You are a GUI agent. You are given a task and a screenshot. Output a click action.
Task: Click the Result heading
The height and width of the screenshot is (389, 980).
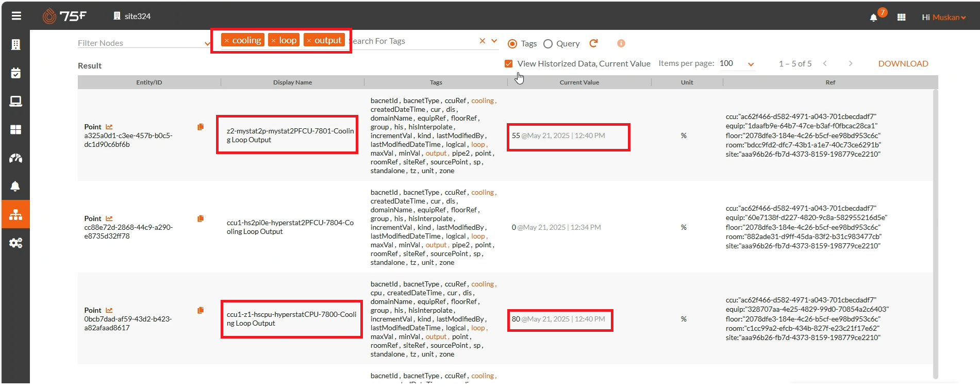[x=90, y=65]
